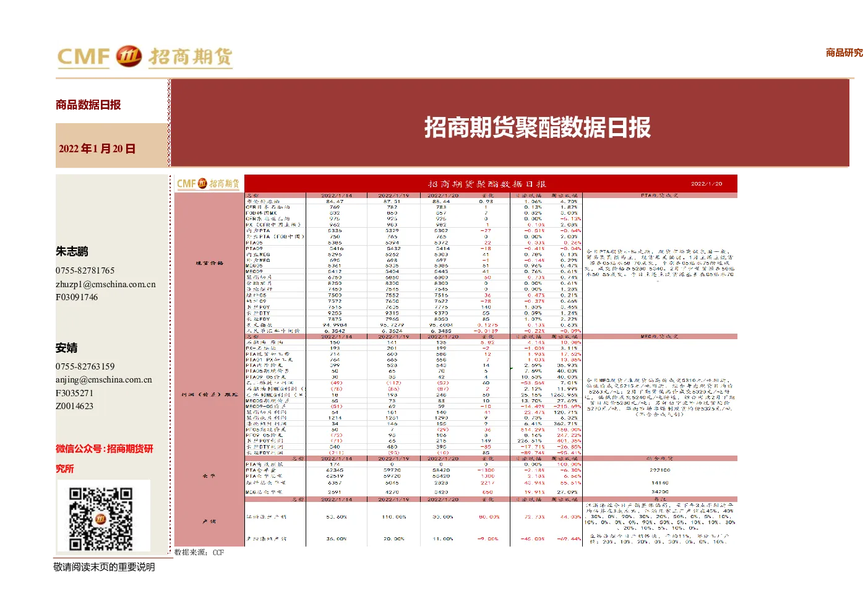Click the 84.47 value in first data row
The height and width of the screenshot is (614, 868).
pyautogui.click(x=335, y=202)
